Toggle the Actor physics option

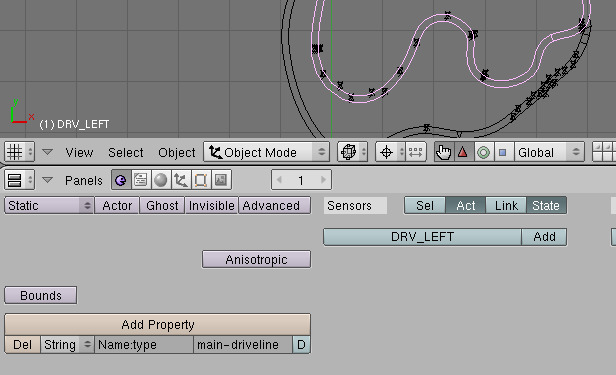117,205
